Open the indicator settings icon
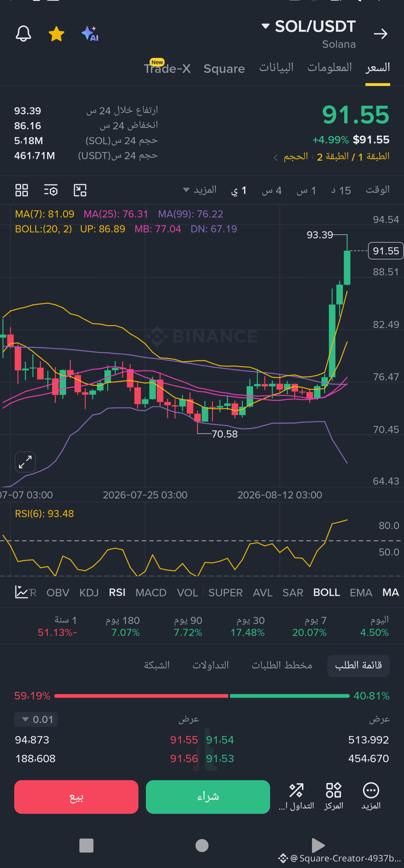The image size is (404, 868). pos(51,190)
